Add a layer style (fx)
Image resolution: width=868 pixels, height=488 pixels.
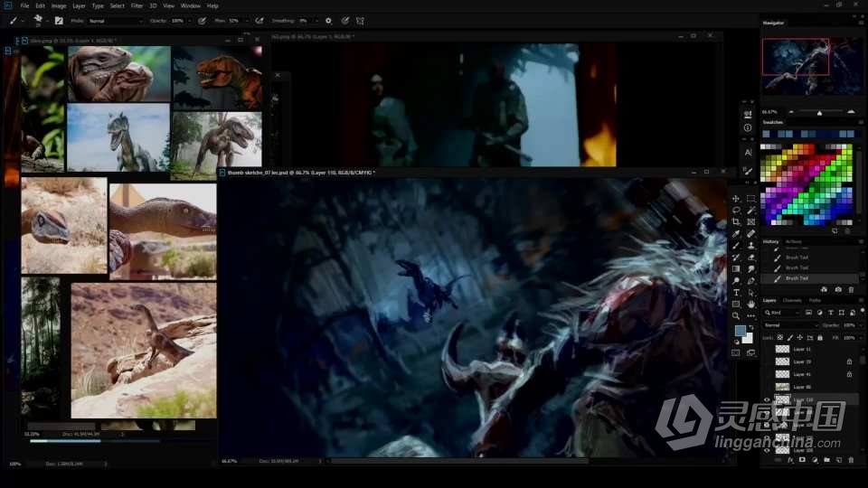click(x=790, y=460)
